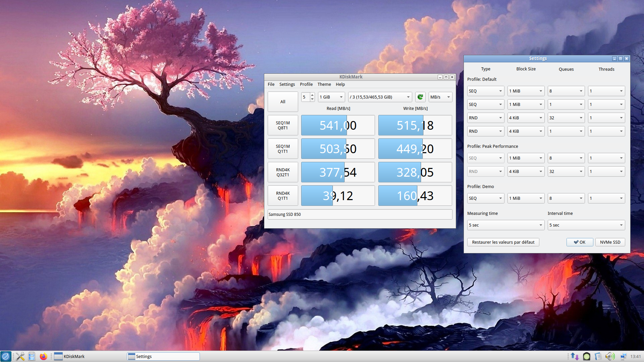This screenshot has width=644, height=362.
Task: Minimize the KDiskMark window
Action: click(x=440, y=77)
